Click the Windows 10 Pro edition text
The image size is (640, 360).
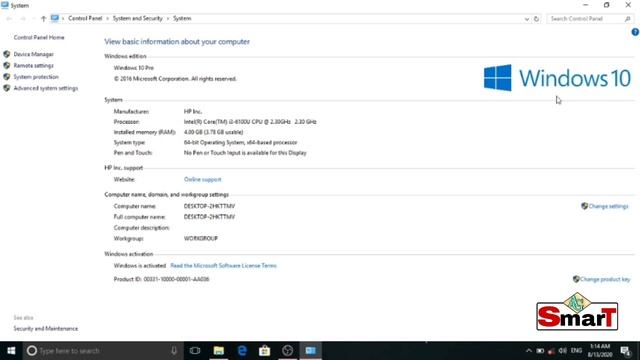pyautogui.click(x=133, y=68)
